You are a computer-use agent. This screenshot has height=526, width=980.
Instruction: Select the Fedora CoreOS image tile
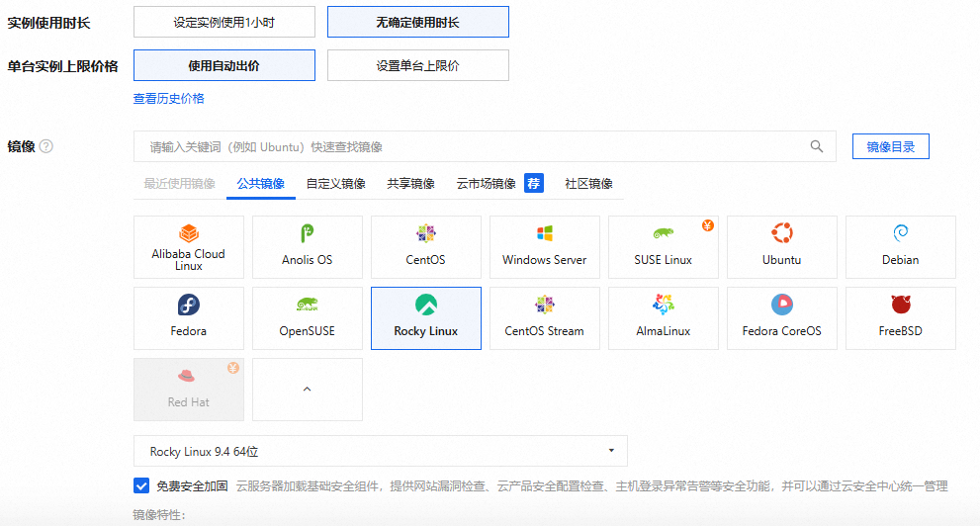782,318
